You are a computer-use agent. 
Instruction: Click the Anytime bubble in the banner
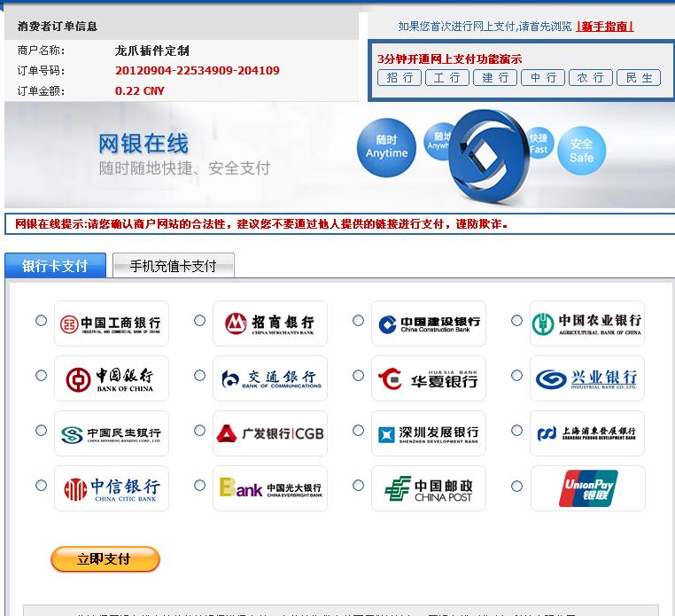pos(386,147)
